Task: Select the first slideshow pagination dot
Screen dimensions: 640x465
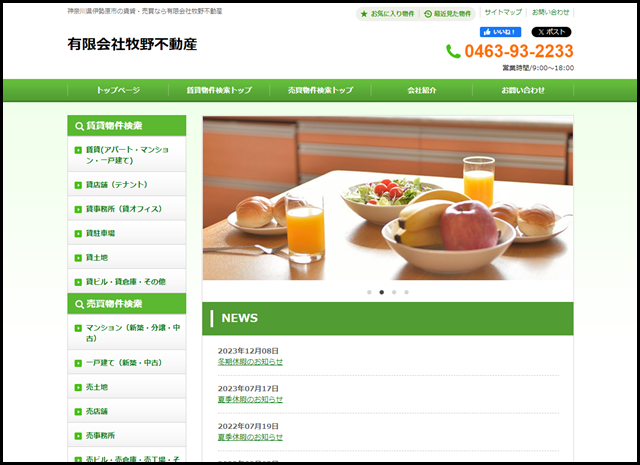Action: coord(369,292)
